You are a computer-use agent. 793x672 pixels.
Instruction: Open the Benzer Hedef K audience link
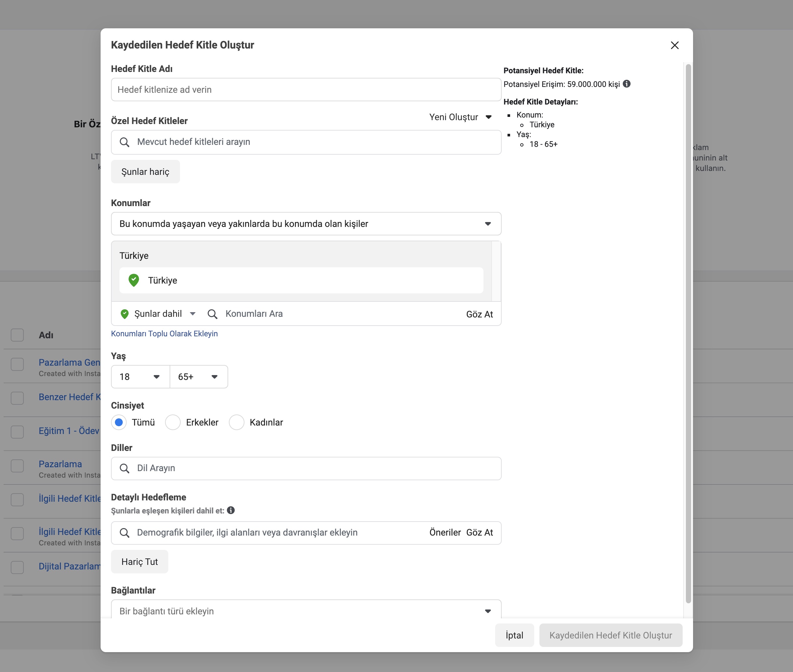70,397
